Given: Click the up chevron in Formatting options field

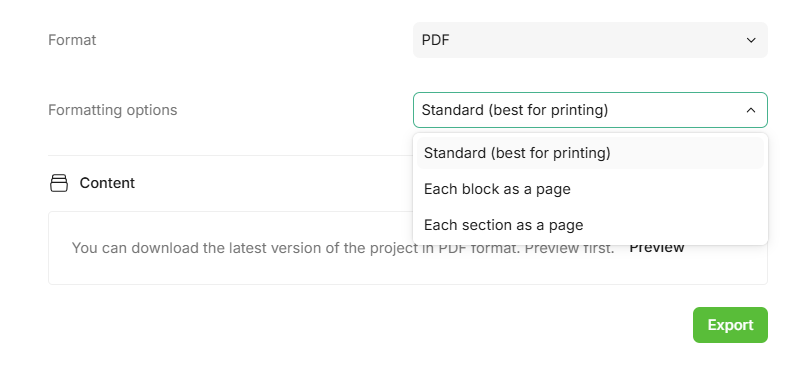Looking at the screenshot, I should coord(751,110).
